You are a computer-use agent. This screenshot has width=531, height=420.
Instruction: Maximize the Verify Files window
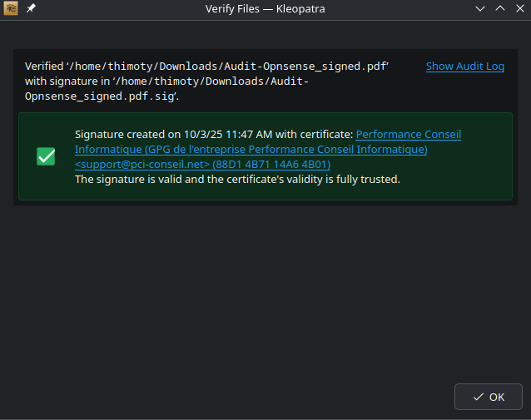pyautogui.click(x=500, y=8)
